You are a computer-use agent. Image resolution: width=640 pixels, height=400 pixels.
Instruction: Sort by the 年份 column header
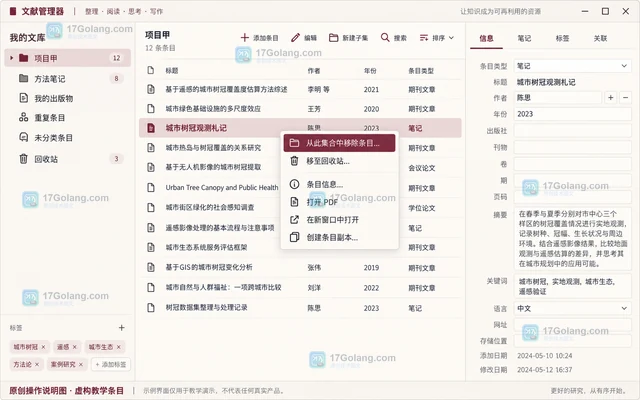pyautogui.click(x=370, y=71)
